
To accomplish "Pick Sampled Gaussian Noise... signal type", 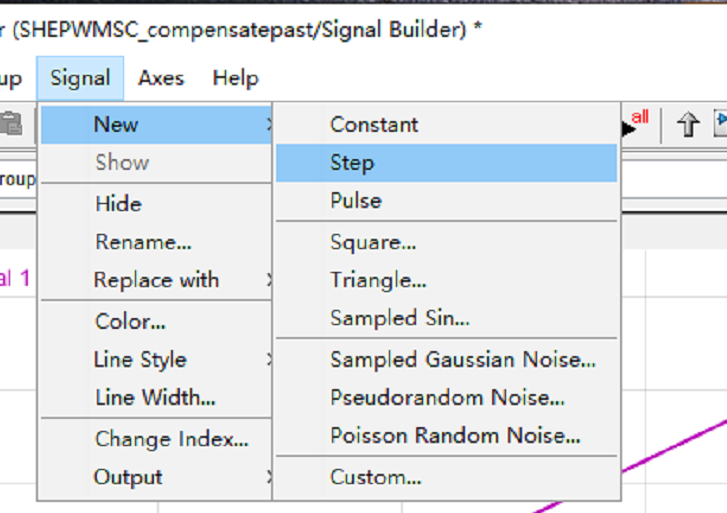I will coord(462,360).
